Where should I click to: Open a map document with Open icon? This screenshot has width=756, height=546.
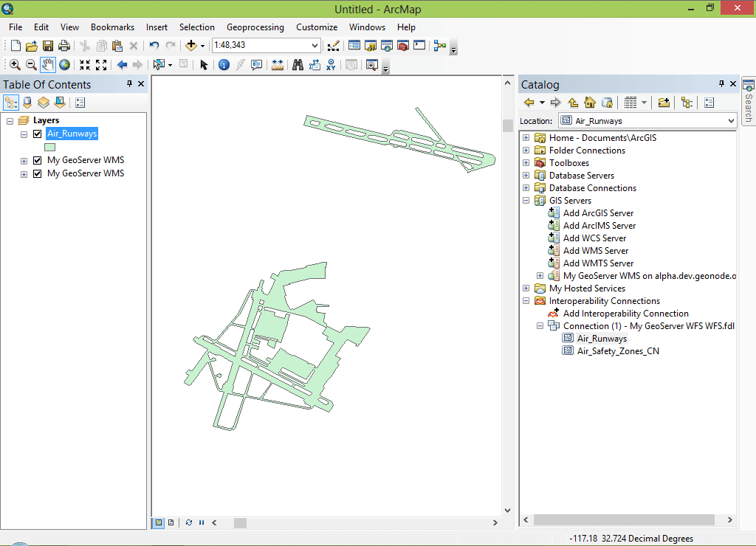pyautogui.click(x=31, y=46)
